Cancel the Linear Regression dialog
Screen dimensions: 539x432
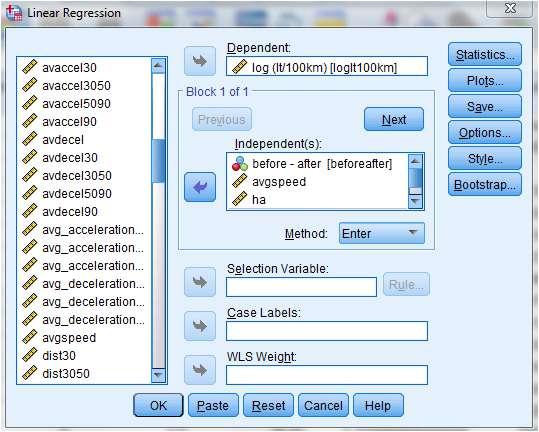click(323, 406)
